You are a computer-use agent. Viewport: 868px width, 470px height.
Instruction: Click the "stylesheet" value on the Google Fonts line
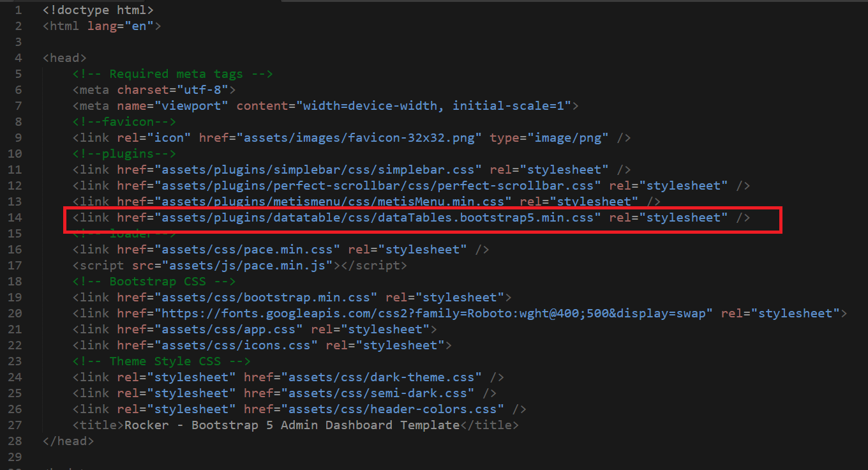(795, 314)
